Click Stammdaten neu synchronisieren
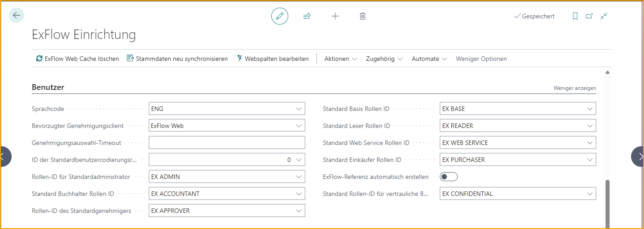Screen dimensions: 644x229 (177, 59)
